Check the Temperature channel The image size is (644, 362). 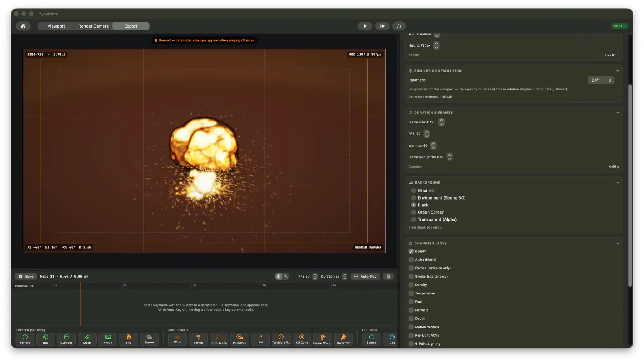pos(411,293)
